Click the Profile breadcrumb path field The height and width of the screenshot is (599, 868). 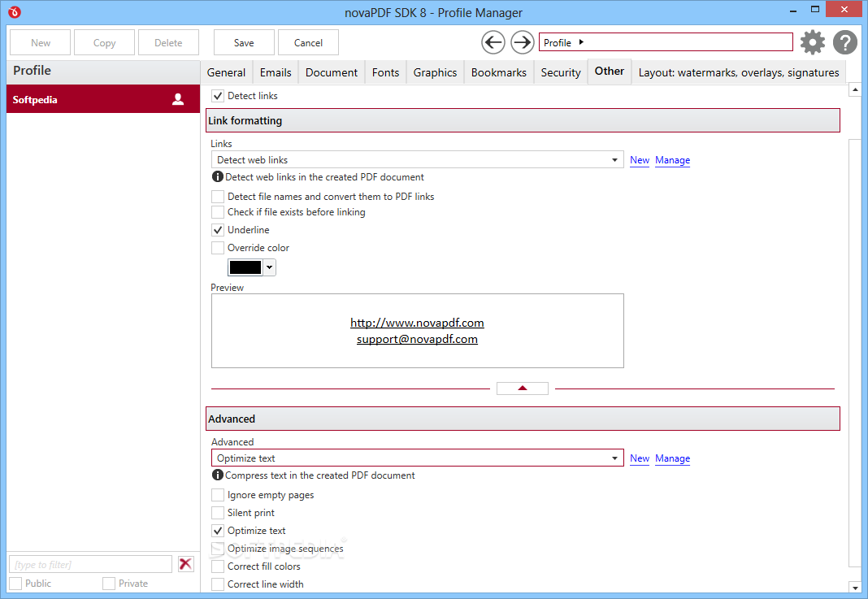point(666,42)
